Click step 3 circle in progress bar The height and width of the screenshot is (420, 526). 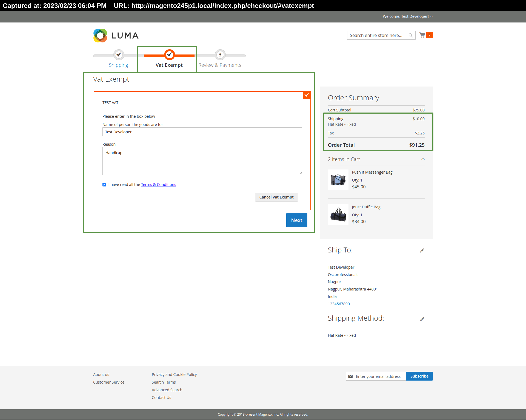(x=220, y=55)
